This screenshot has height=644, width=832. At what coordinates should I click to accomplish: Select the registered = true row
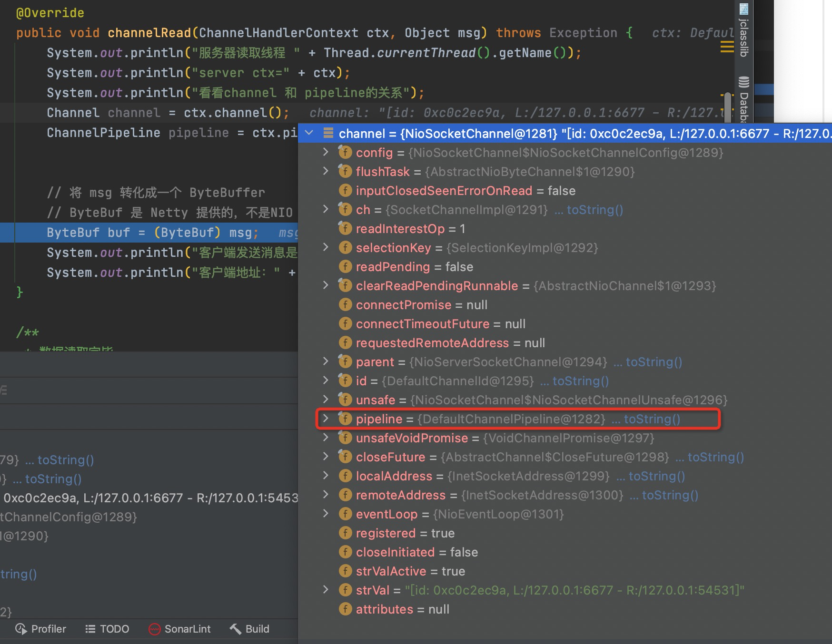pyautogui.click(x=565, y=533)
